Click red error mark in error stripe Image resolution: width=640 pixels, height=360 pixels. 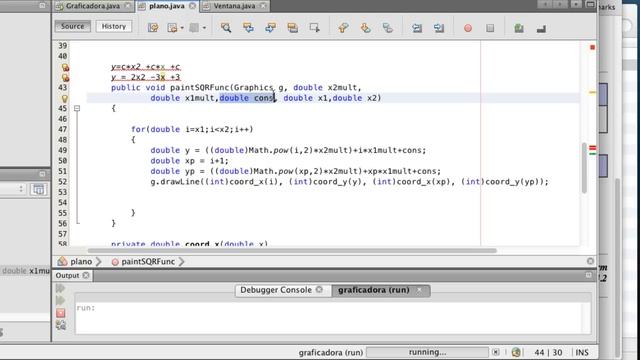592,148
